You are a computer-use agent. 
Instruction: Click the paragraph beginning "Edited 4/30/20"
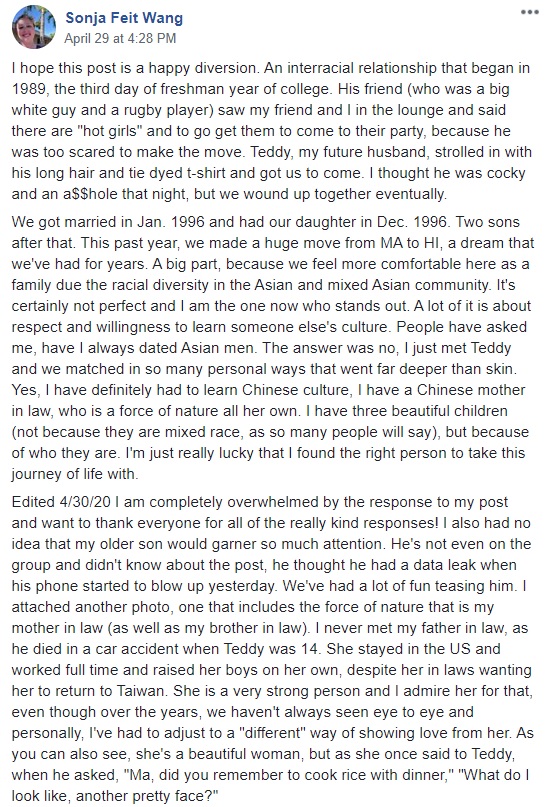[x=273, y=648]
